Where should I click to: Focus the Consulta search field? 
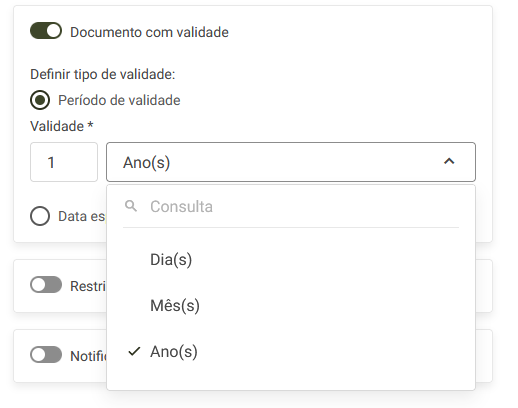coord(291,207)
